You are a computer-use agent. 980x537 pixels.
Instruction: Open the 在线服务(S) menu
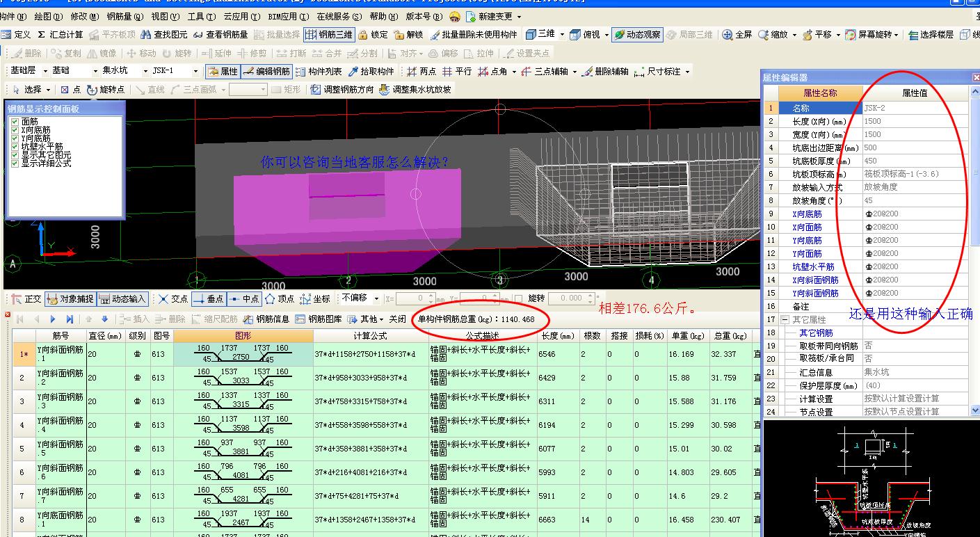click(x=339, y=16)
